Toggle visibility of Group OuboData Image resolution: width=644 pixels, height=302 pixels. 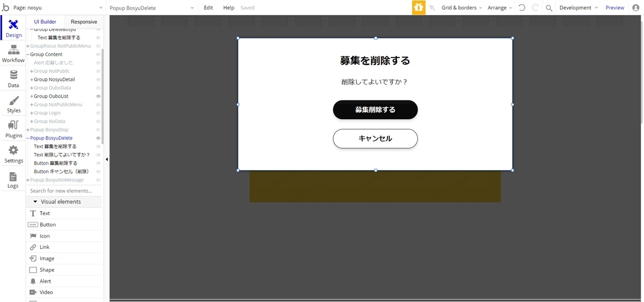(98, 88)
